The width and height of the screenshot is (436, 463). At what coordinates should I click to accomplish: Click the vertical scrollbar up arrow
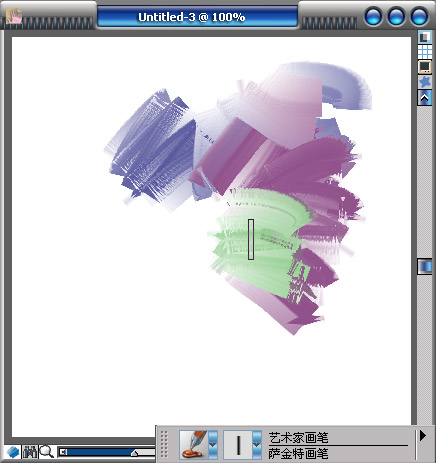(x=425, y=98)
